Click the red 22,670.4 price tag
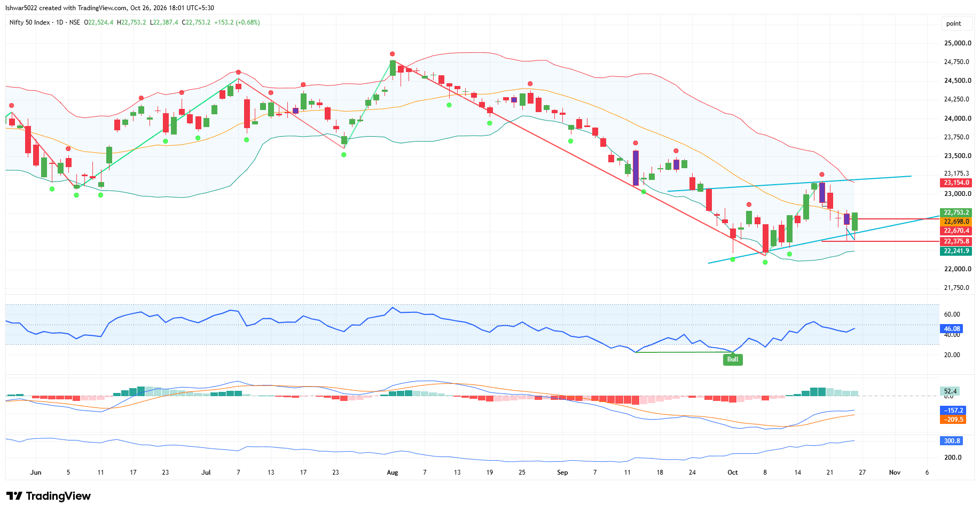Image resolution: width=980 pixels, height=512 pixels. pos(956,231)
